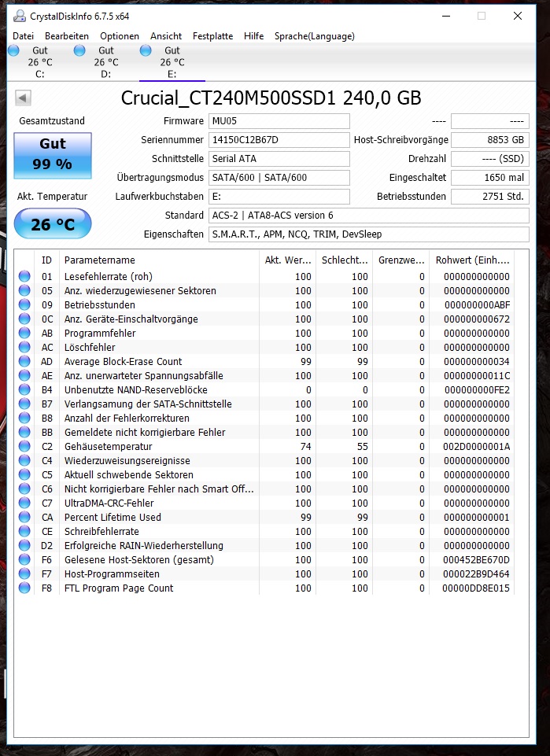
Task: Select row Verlangsamung der SATA-Schnittstelle
Action: point(264,404)
